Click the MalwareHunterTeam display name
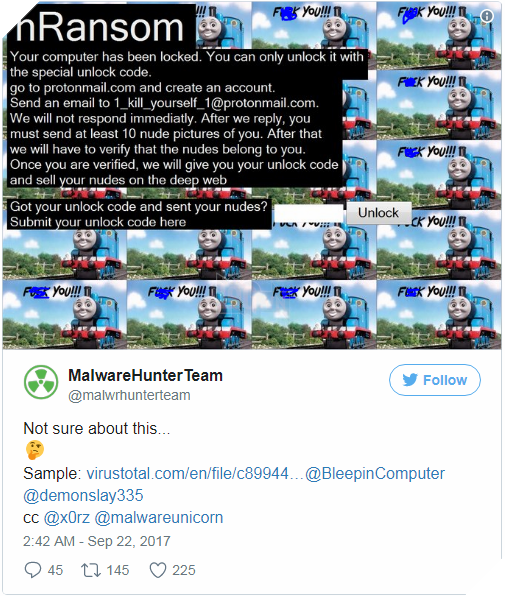 pos(146,376)
